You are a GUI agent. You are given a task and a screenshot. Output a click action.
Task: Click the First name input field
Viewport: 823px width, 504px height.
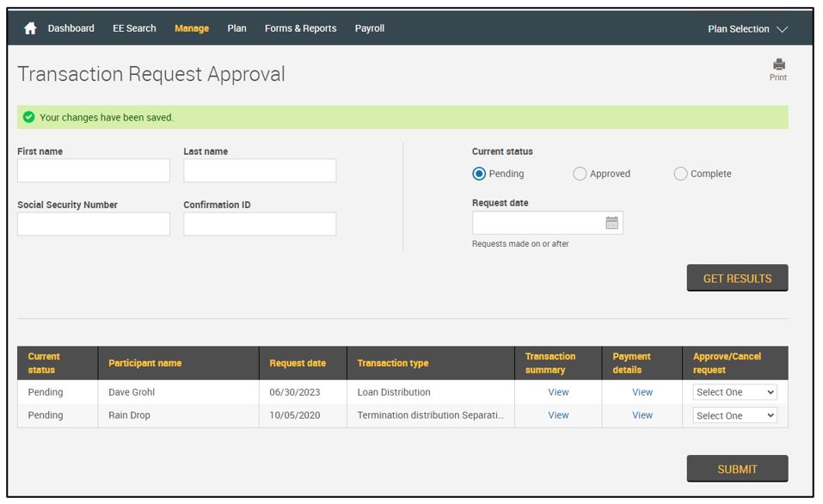tap(94, 170)
